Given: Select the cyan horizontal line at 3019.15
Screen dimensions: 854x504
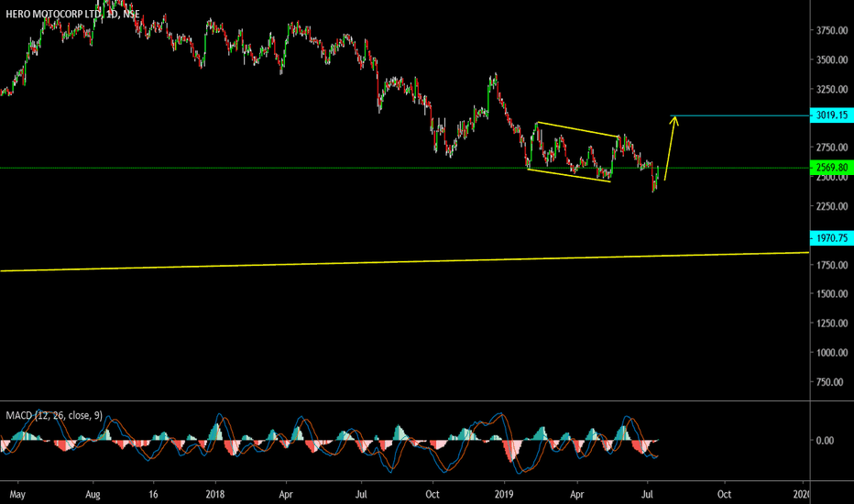Looking at the screenshot, I should (740, 115).
